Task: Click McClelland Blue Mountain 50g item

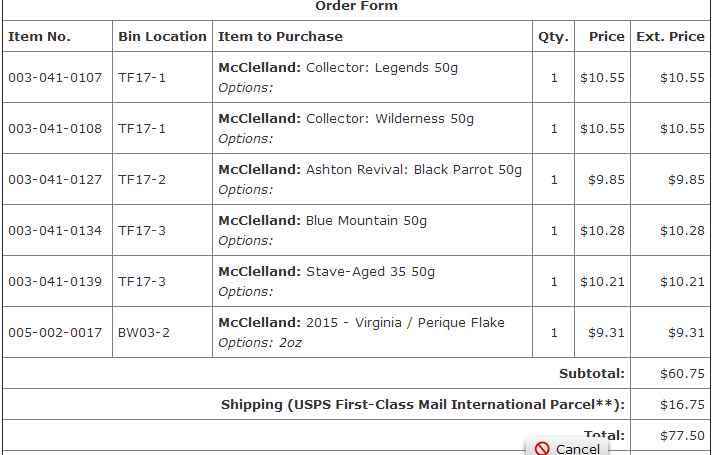Action: pos(322,221)
